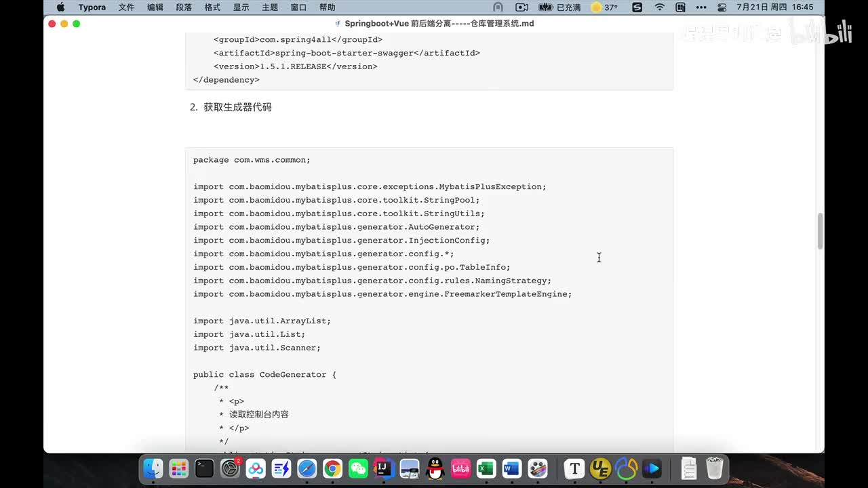Click the three-dots overflow menu bar icon

pos(702,7)
